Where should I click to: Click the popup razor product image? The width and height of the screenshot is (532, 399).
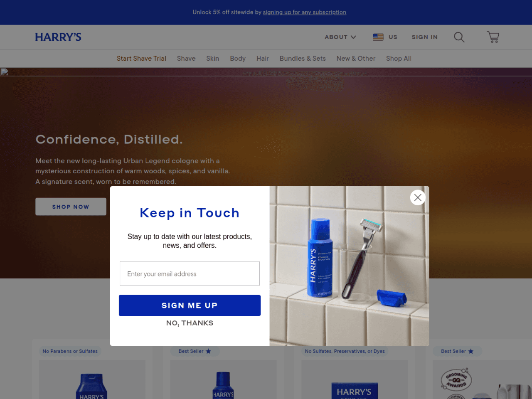point(349,266)
